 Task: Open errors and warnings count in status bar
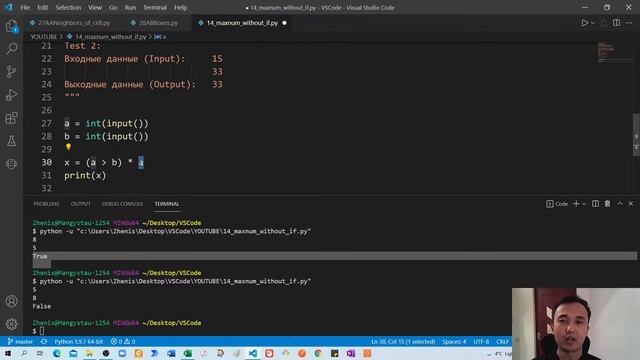pyautogui.click(x=123, y=342)
